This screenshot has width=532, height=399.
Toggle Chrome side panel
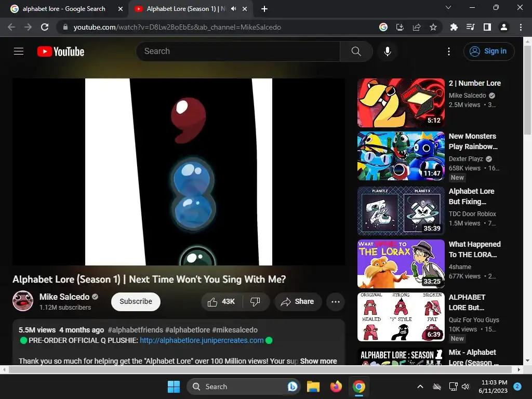click(x=487, y=27)
